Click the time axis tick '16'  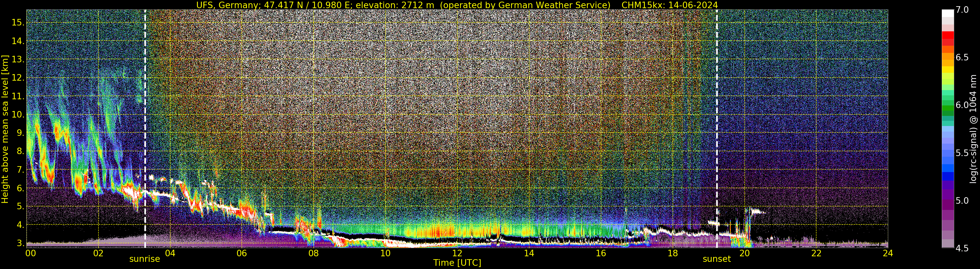(601, 253)
